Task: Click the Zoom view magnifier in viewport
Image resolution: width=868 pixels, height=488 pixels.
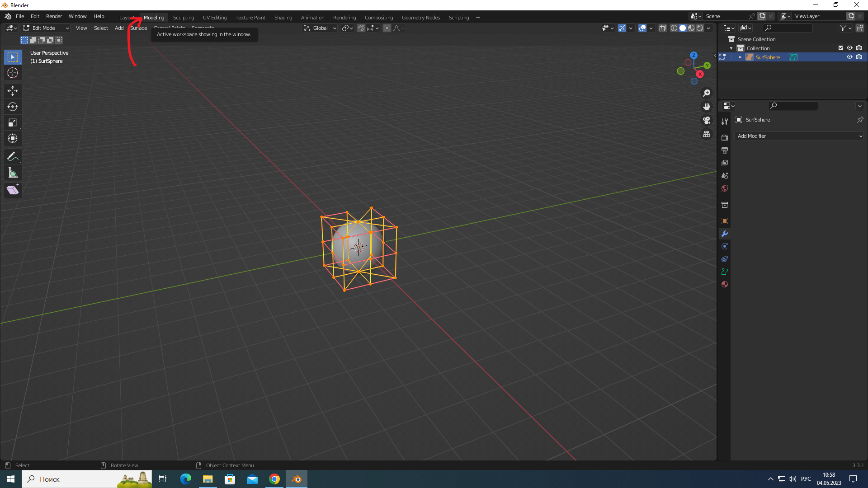Action: [x=707, y=93]
